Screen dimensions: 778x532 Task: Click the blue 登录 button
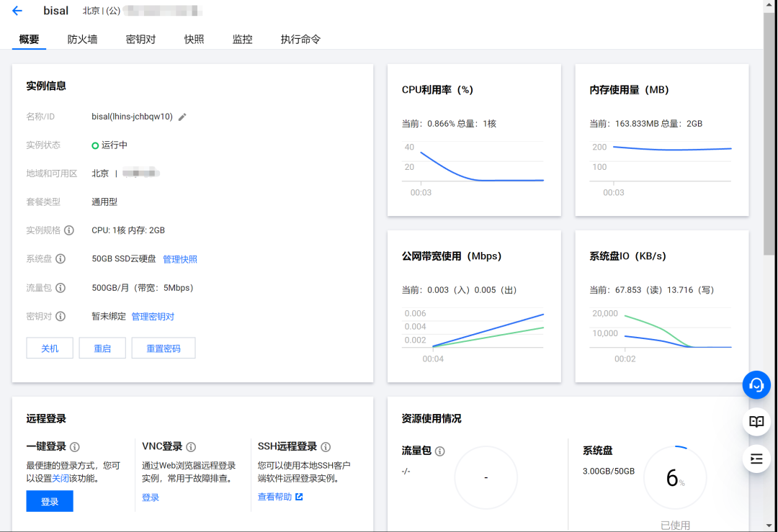(50, 501)
